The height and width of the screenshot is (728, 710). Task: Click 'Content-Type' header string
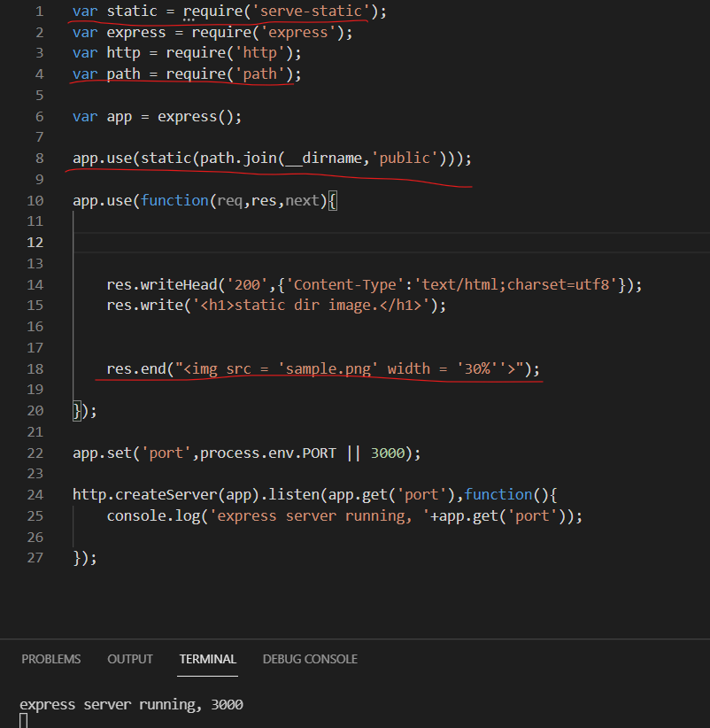click(344, 284)
